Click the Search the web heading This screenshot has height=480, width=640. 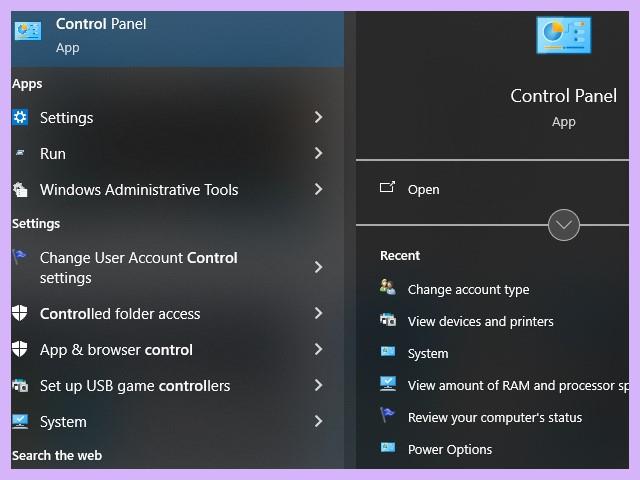(x=57, y=456)
